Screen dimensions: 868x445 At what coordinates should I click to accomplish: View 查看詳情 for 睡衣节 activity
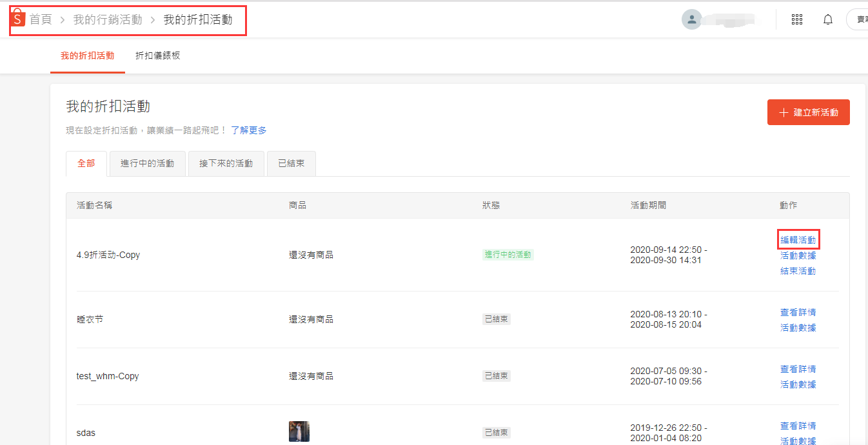[x=798, y=312]
